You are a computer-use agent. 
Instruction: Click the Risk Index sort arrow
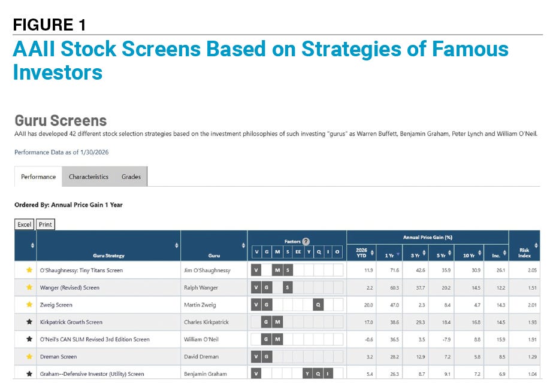click(x=535, y=244)
